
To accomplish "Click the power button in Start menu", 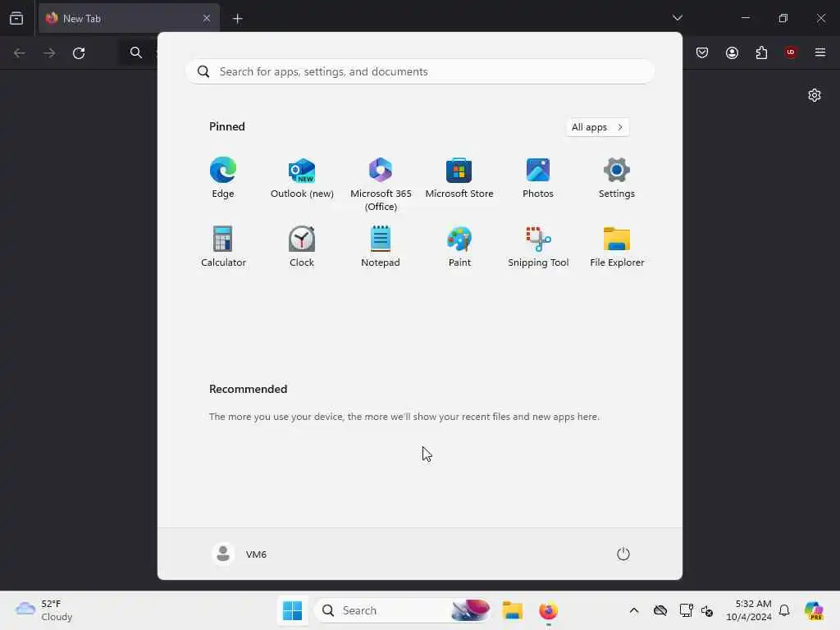I will click(x=623, y=554).
